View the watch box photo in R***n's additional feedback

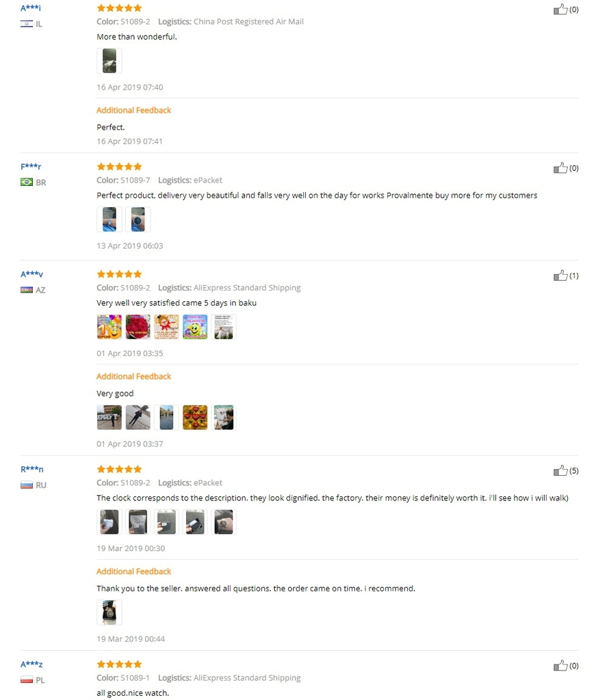pyautogui.click(x=109, y=612)
